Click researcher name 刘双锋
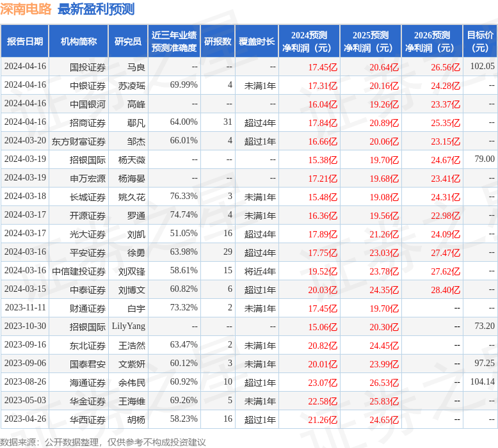 131,271
